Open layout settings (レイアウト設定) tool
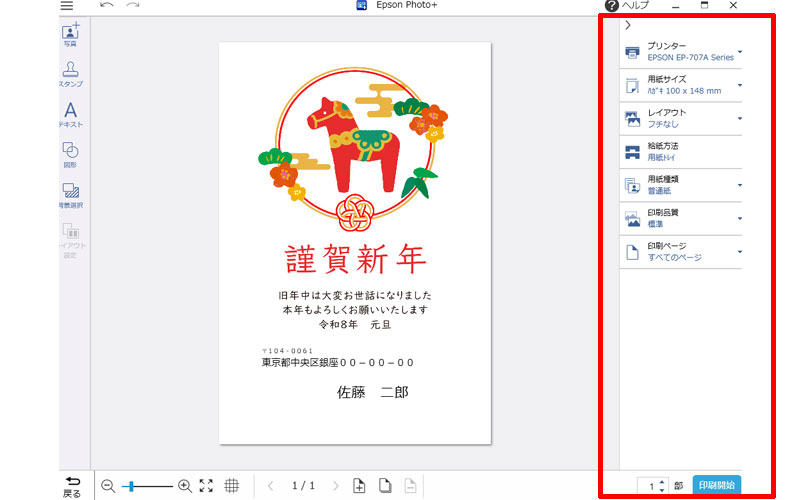The width and height of the screenshot is (800, 500). pyautogui.click(x=70, y=240)
